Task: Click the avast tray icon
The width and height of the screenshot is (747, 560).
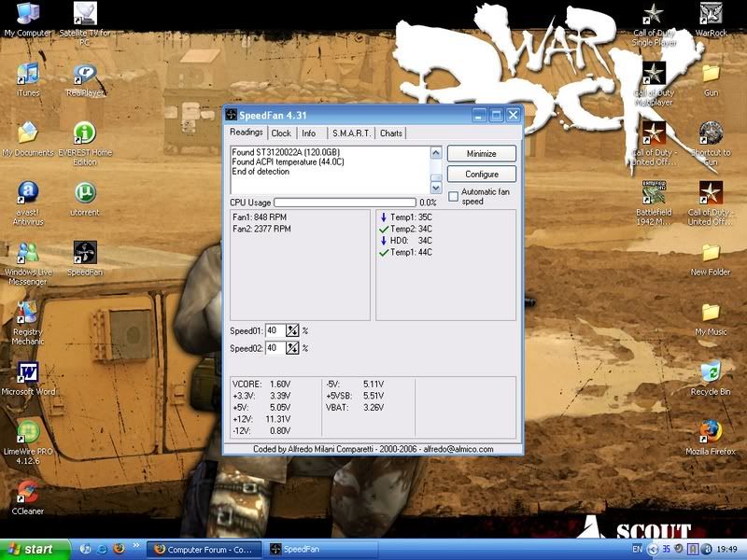Action: 708,549
